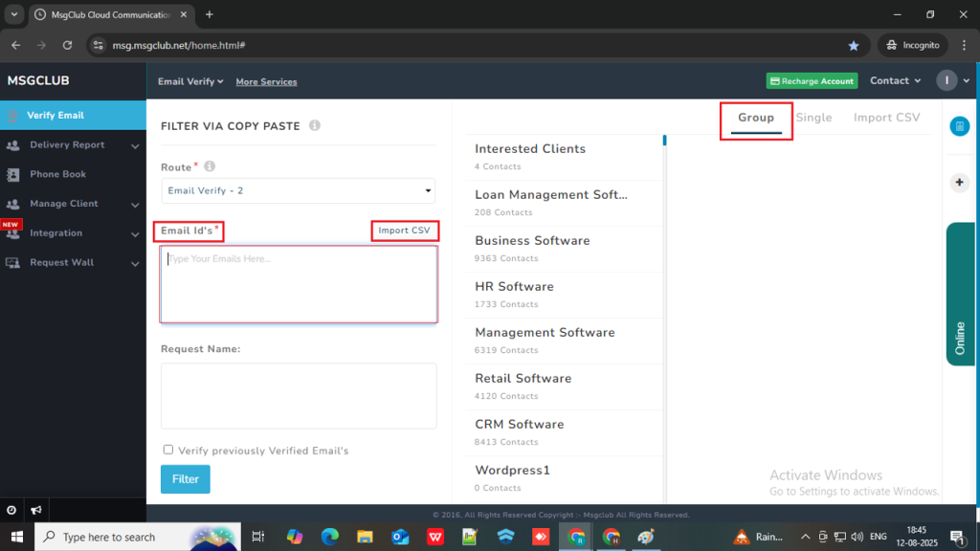Viewport: 980px width, 551px height.
Task: Expand the Email Verify header dropdown
Action: pyautogui.click(x=190, y=82)
